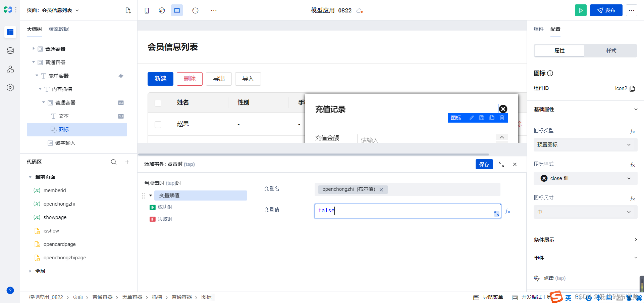
Task: Expand the event editor panel
Action: (501, 164)
